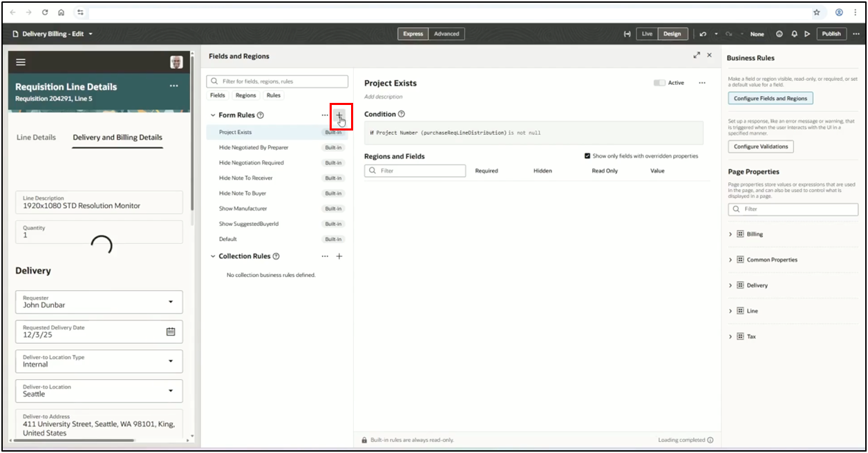The width and height of the screenshot is (868, 453).
Task: Open the calendar picker for Requested Delivery Date
Action: (x=171, y=331)
